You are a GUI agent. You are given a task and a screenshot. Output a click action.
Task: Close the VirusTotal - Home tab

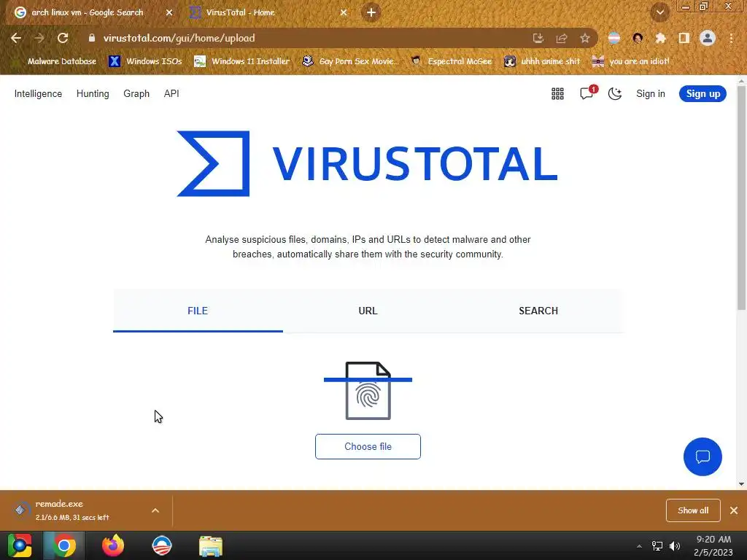(x=344, y=12)
